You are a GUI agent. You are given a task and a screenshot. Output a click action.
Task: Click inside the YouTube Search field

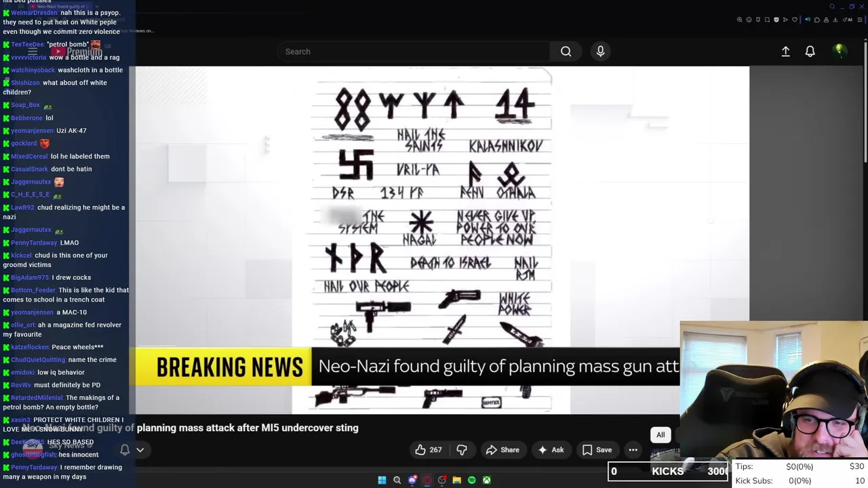[x=414, y=52]
